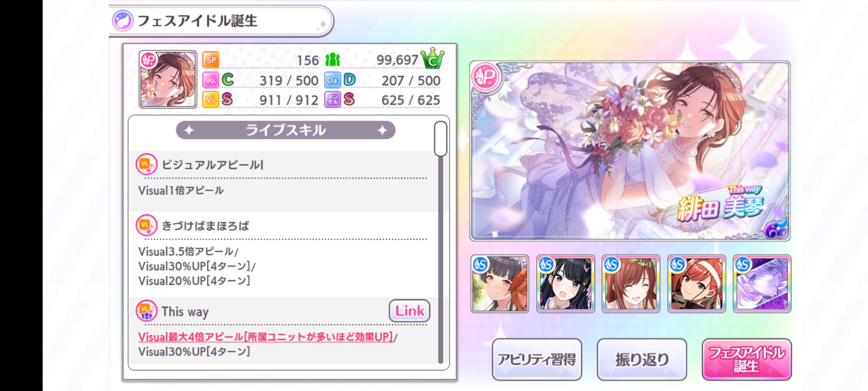Viewport: 868px width, 391px height.
Task: Click the produce idol portrait thumbnail
Action: point(168,79)
